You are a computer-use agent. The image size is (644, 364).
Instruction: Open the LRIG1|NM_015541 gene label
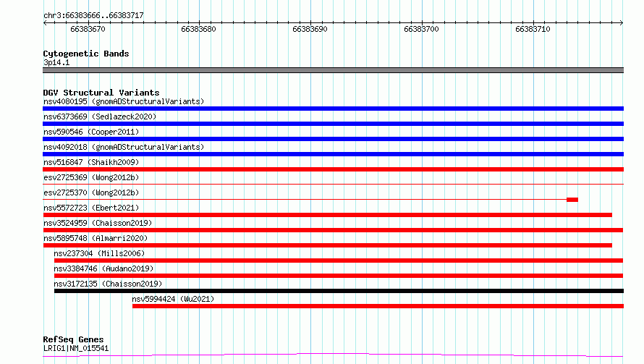(76, 348)
